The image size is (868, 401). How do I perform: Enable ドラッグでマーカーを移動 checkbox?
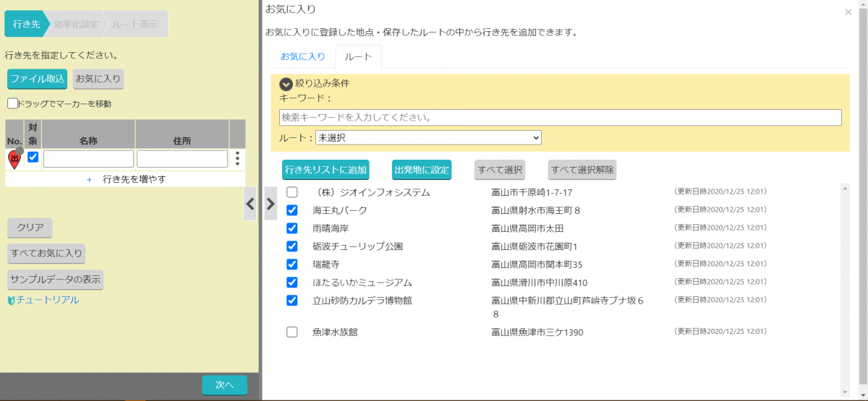[12, 103]
